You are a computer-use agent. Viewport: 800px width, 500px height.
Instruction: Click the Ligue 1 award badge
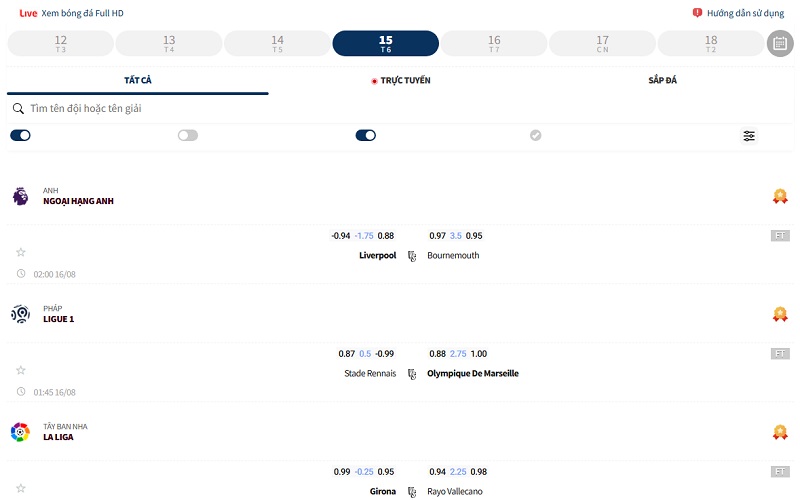(x=780, y=314)
